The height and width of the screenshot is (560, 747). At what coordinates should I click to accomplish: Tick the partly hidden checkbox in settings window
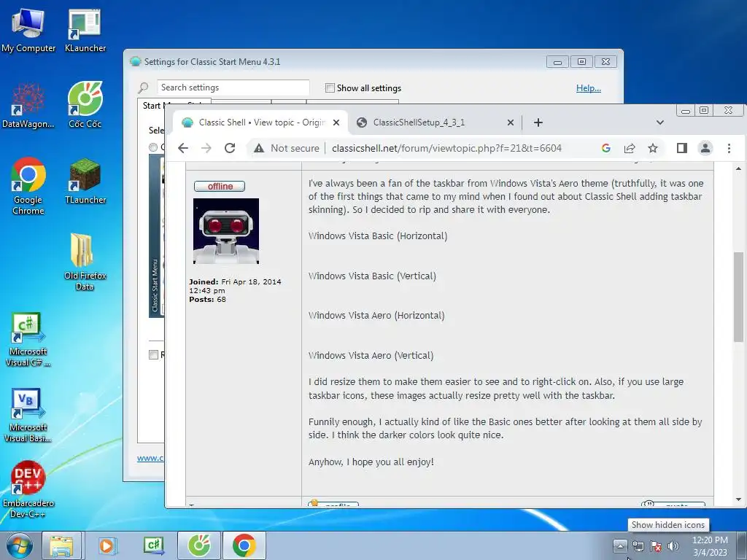[x=153, y=355]
